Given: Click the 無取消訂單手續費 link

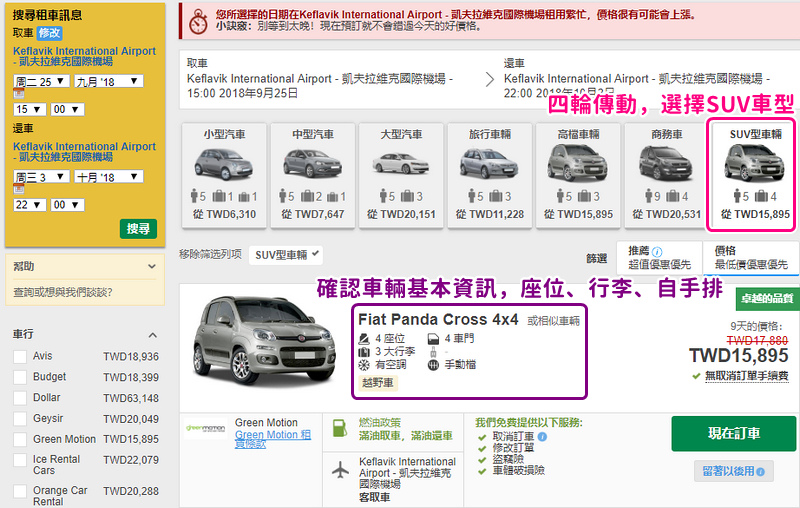Looking at the screenshot, I should [746, 376].
